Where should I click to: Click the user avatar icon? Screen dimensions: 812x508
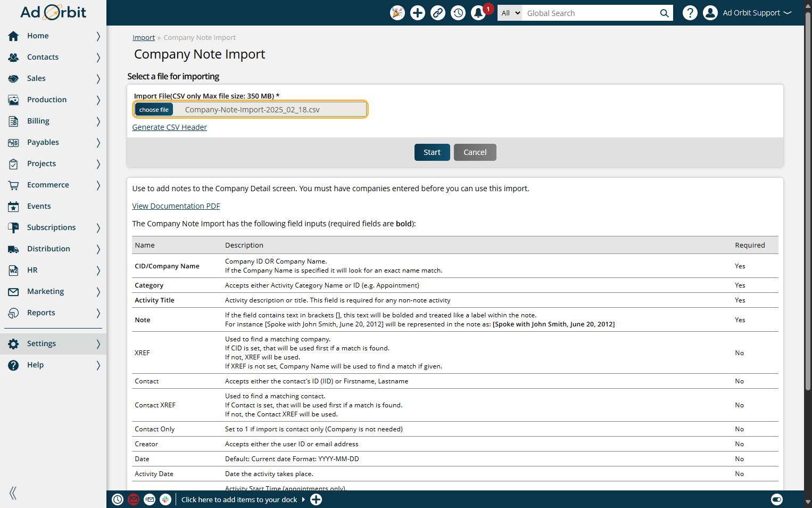(x=710, y=13)
